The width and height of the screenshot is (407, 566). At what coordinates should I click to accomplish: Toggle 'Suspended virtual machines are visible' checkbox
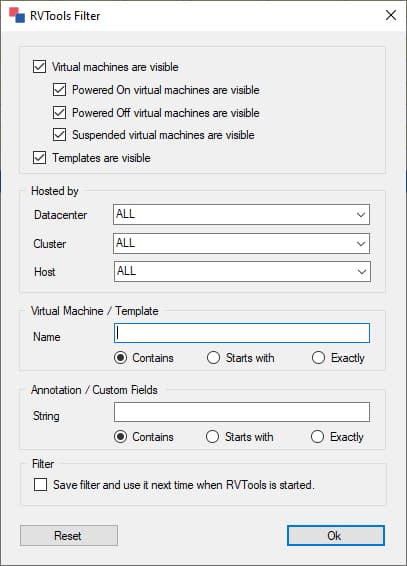pyautogui.click(x=60, y=135)
